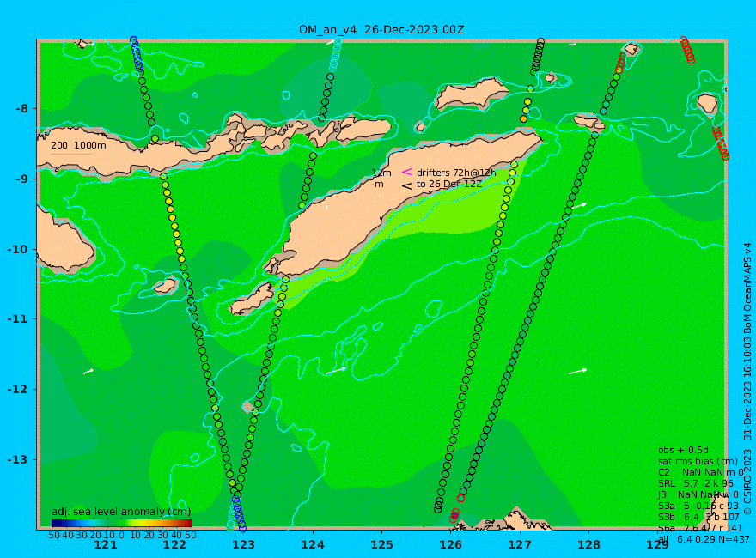This screenshot has width=756, height=558.
Task: Click longitude label 128 on the axis
Action: pyautogui.click(x=588, y=545)
